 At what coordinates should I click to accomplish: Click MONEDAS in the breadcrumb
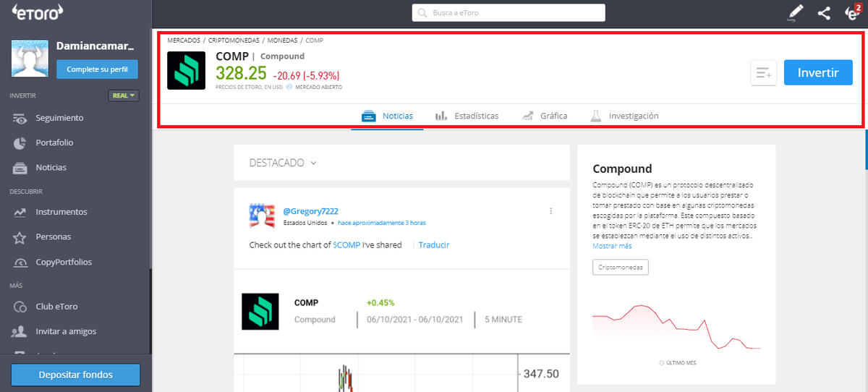pyautogui.click(x=281, y=41)
